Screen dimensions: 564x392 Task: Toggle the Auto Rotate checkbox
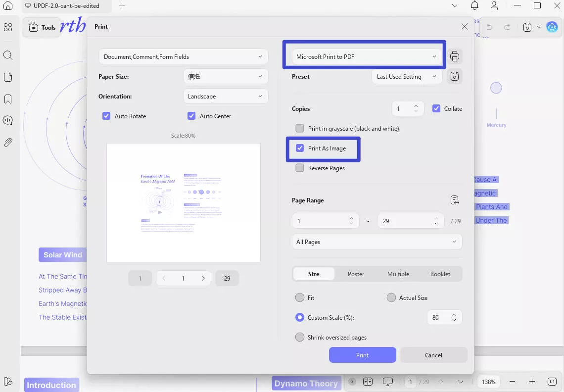[x=106, y=116]
